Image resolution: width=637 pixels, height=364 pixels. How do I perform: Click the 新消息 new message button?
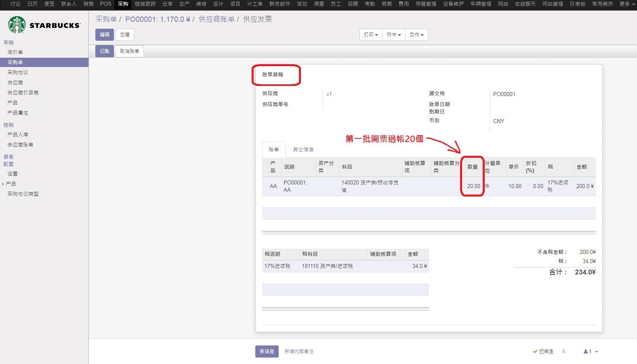pos(267,351)
